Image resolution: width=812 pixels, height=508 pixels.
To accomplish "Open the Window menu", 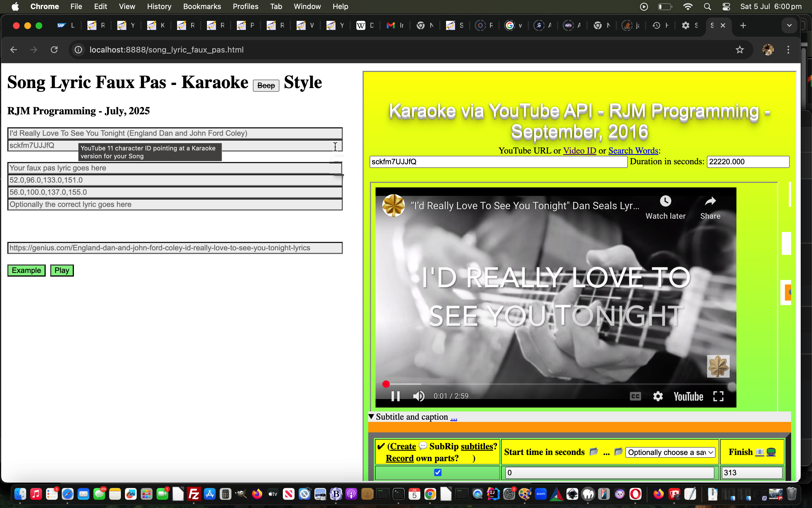I will tap(307, 6).
